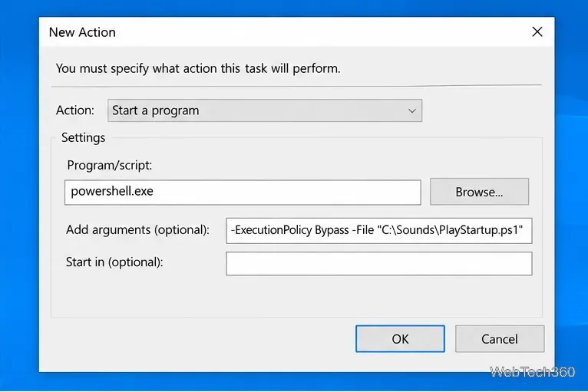Click the 'You must specify what action' text

coord(198,68)
